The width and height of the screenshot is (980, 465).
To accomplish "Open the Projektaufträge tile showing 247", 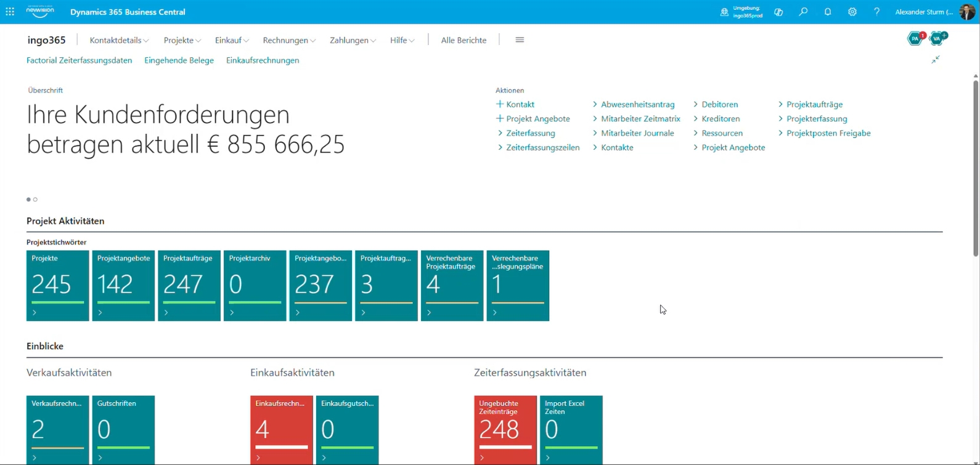I will (x=189, y=286).
